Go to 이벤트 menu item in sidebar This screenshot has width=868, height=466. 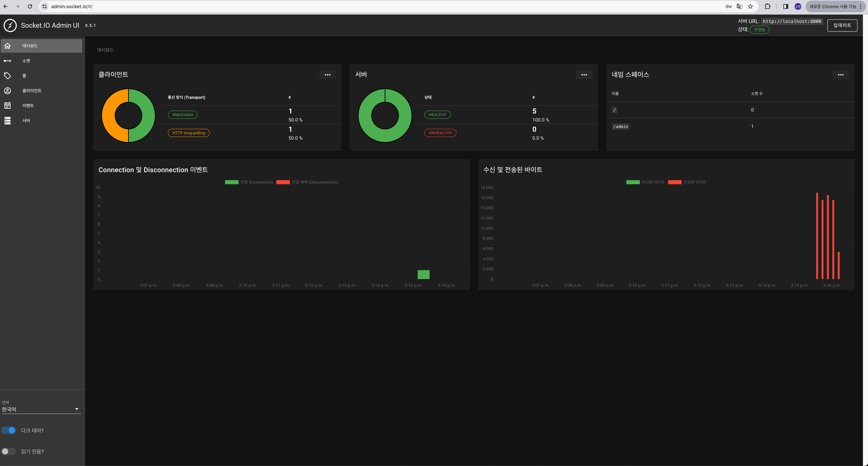click(28, 106)
